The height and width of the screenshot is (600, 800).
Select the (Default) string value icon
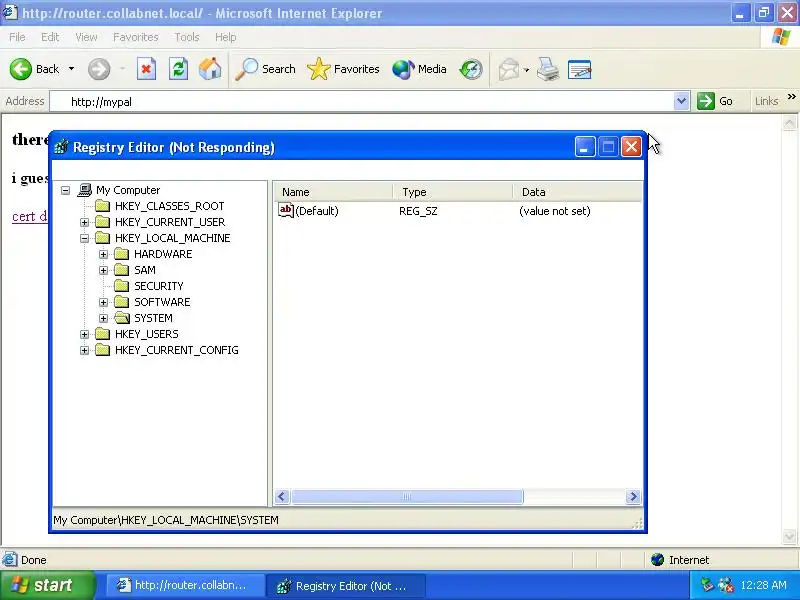click(x=286, y=210)
